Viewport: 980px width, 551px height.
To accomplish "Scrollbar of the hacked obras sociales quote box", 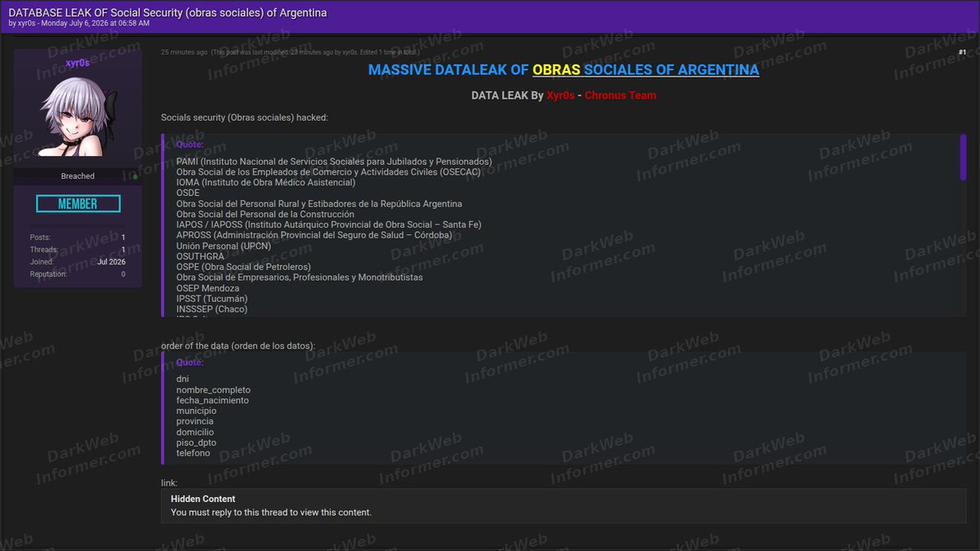I will [x=963, y=158].
